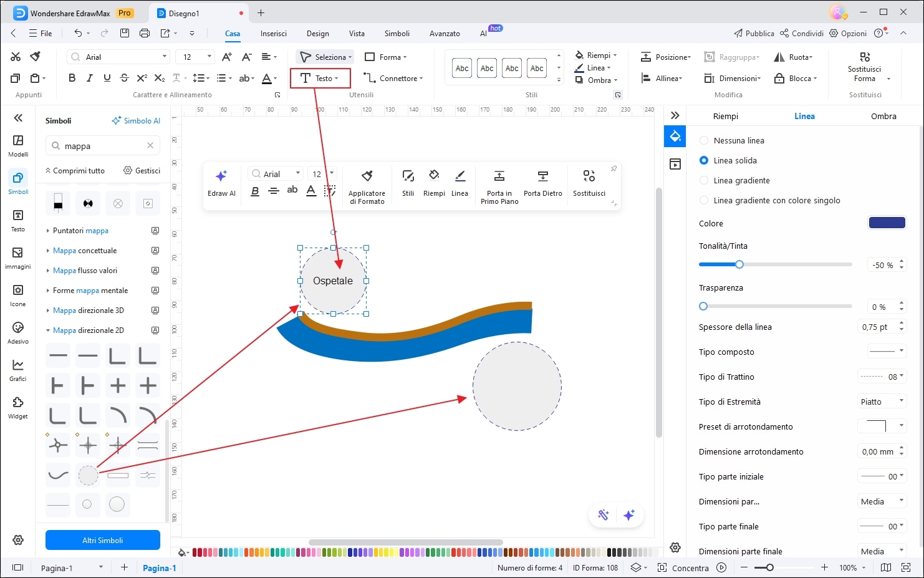The width and height of the screenshot is (924, 578).
Task: Click the Pubblica button
Action: 754,33
